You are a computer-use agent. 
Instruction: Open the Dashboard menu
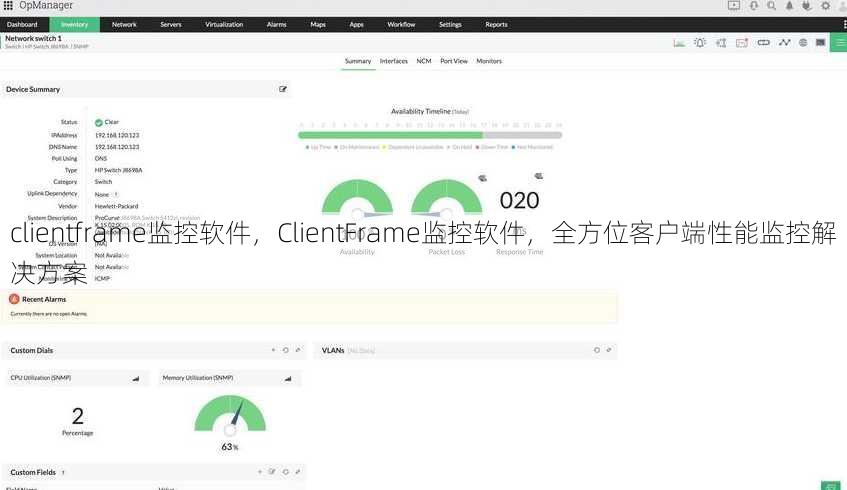pos(22,24)
